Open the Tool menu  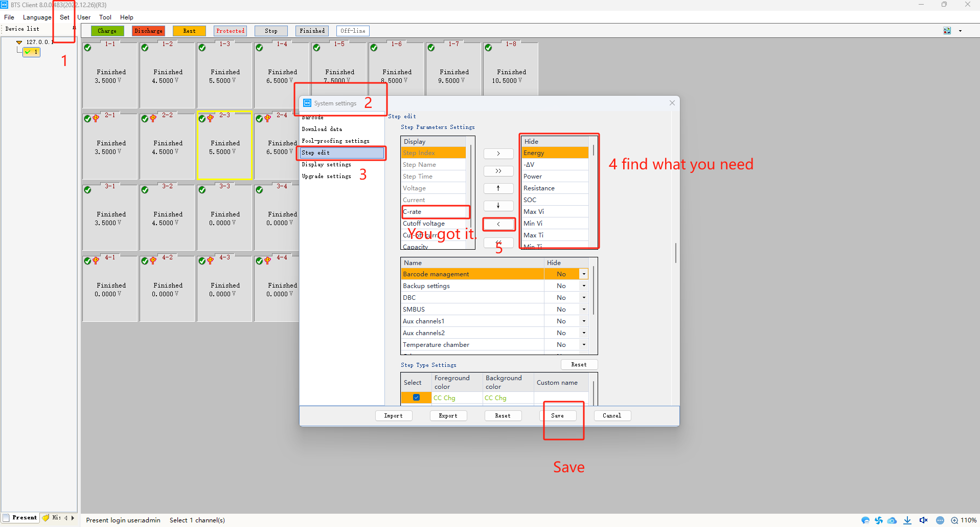point(105,17)
